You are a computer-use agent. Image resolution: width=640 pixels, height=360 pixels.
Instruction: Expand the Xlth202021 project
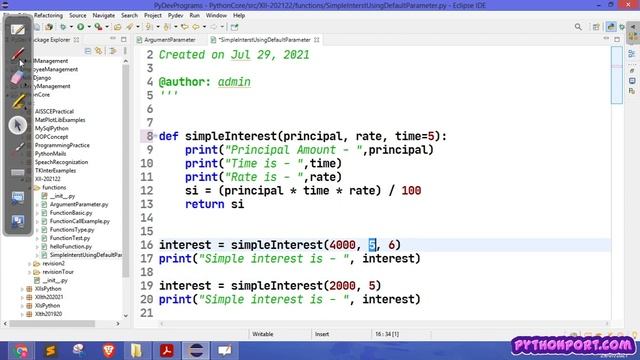pos(22,297)
